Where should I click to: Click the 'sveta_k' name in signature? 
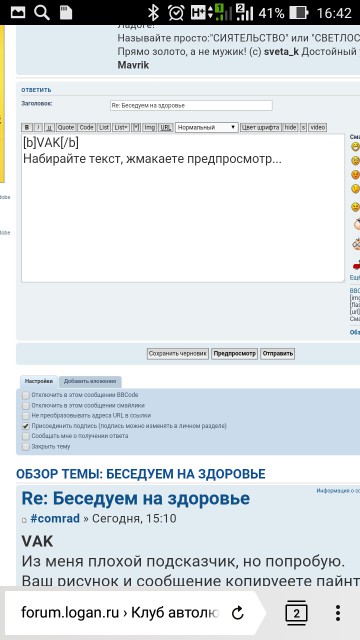[x=282, y=52]
